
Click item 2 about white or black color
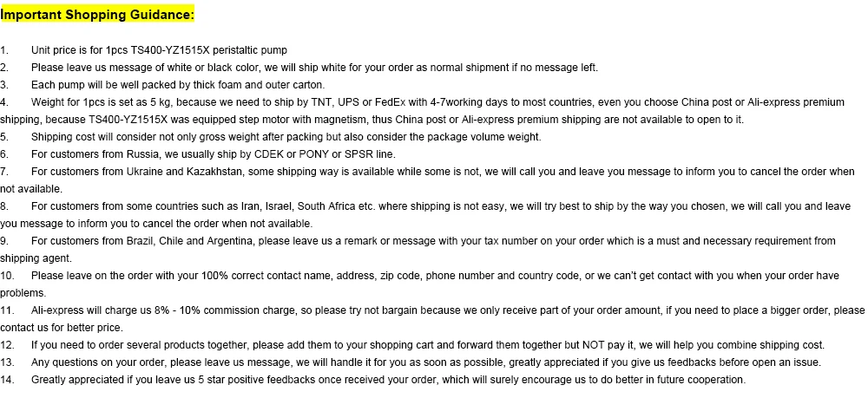299,68
